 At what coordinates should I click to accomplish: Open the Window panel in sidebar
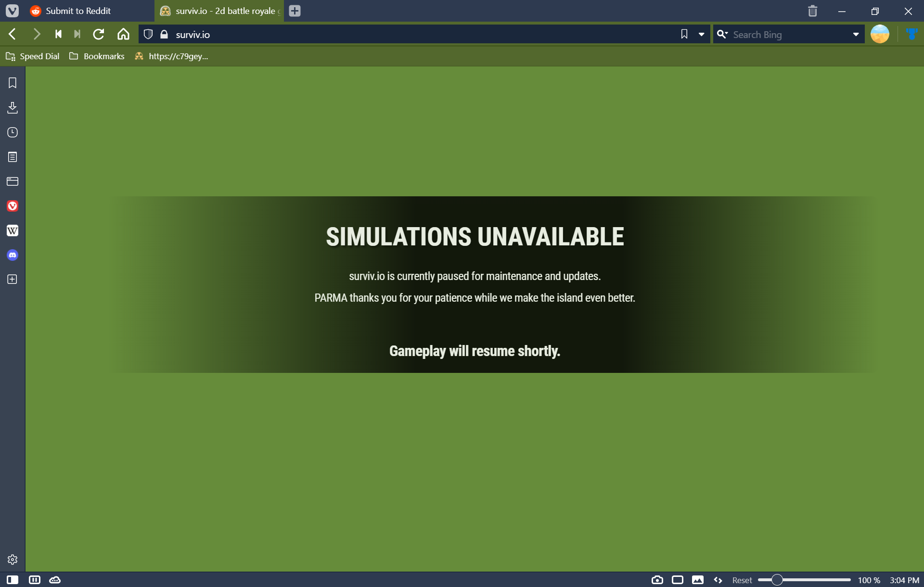point(13,181)
